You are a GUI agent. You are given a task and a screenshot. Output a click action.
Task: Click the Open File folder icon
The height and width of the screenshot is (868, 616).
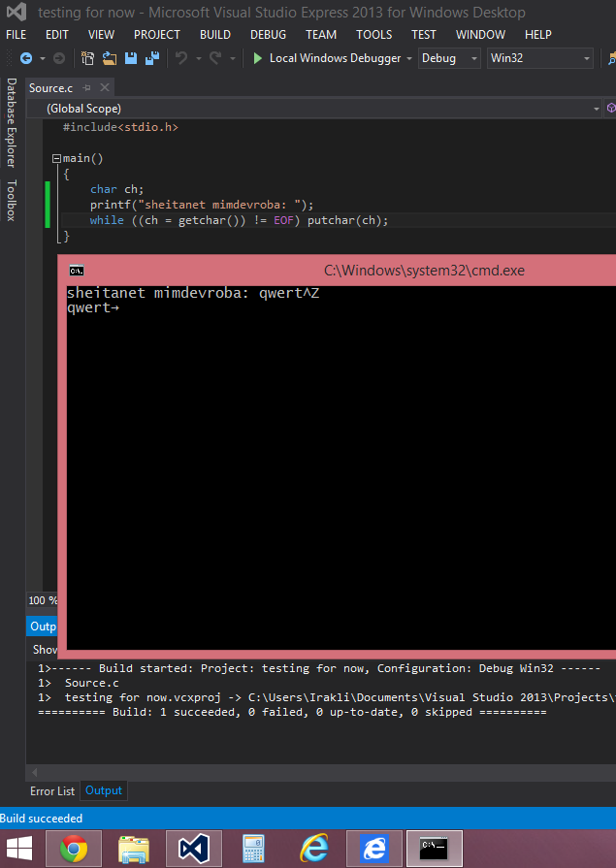[x=109, y=58]
